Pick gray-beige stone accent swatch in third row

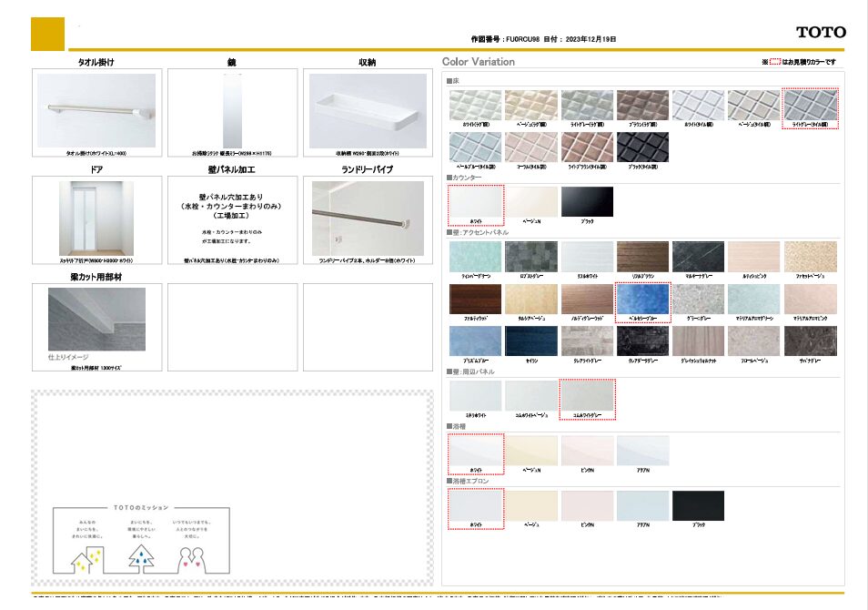pos(754,341)
